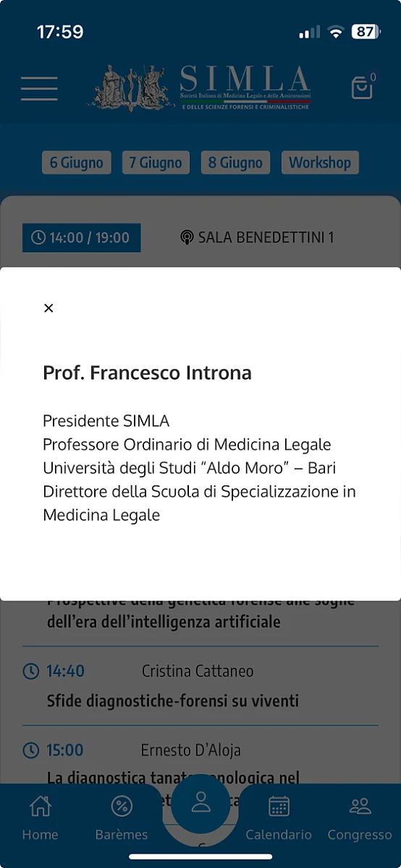Switch to the 8 Giugno tab
Screen dimensions: 401x868
click(235, 163)
